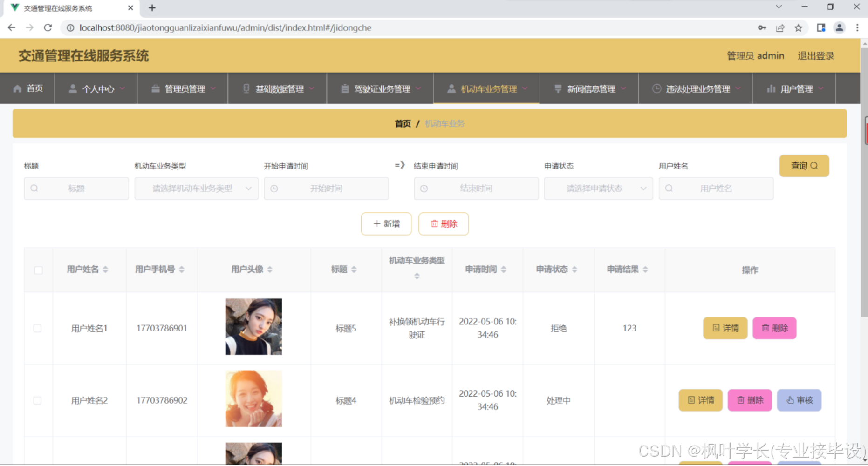
Task: Open the 用户管理 menu
Action: (794, 88)
